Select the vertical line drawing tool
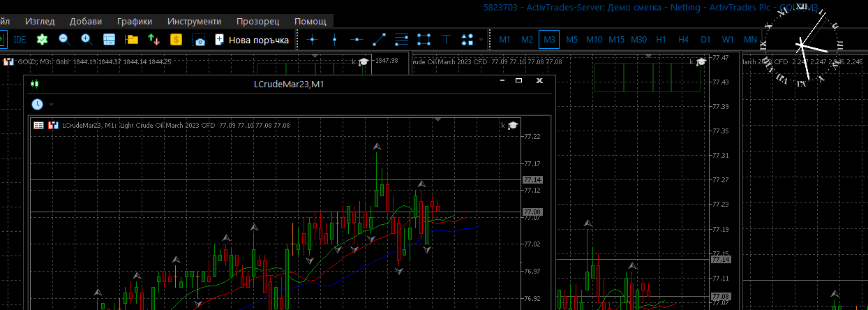This screenshot has height=310, width=868. 334,40
